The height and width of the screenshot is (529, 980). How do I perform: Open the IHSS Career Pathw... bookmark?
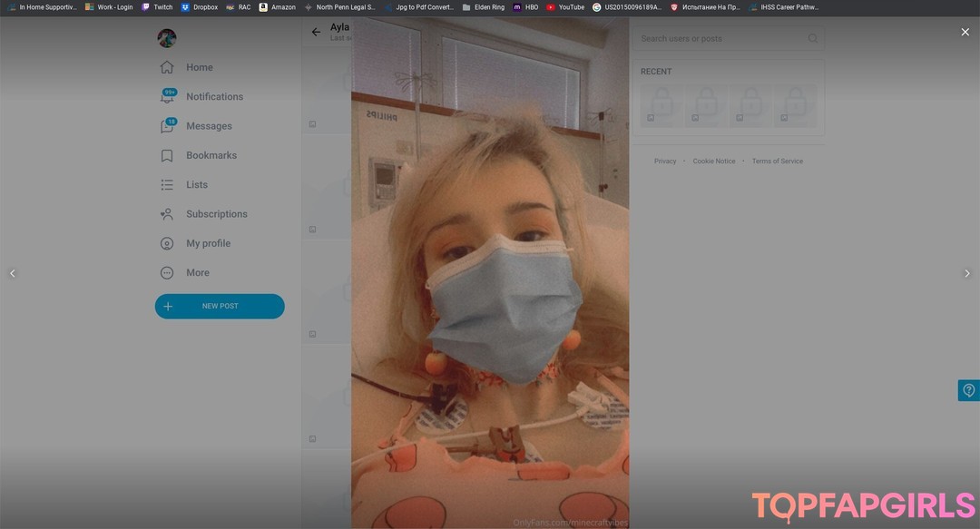pos(784,7)
